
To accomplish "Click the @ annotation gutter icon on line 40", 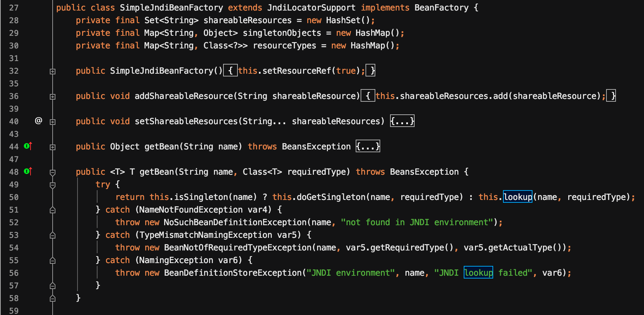I will point(39,121).
